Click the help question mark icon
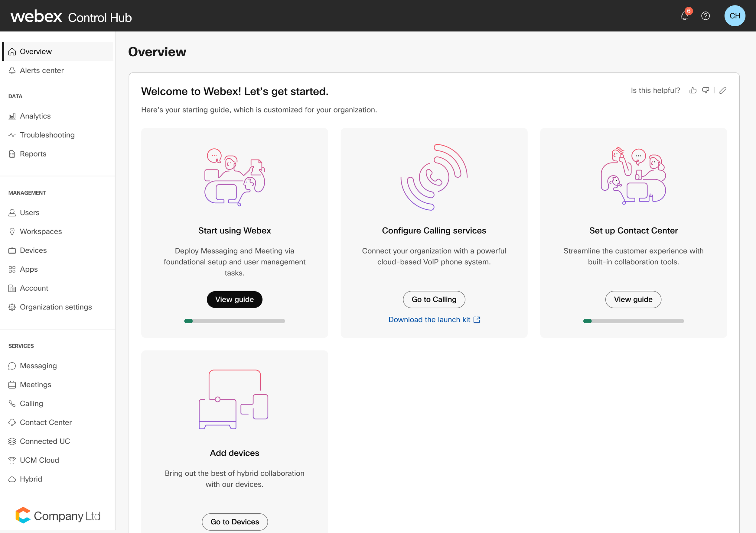Viewport: 756px width, 533px height. (705, 16)
